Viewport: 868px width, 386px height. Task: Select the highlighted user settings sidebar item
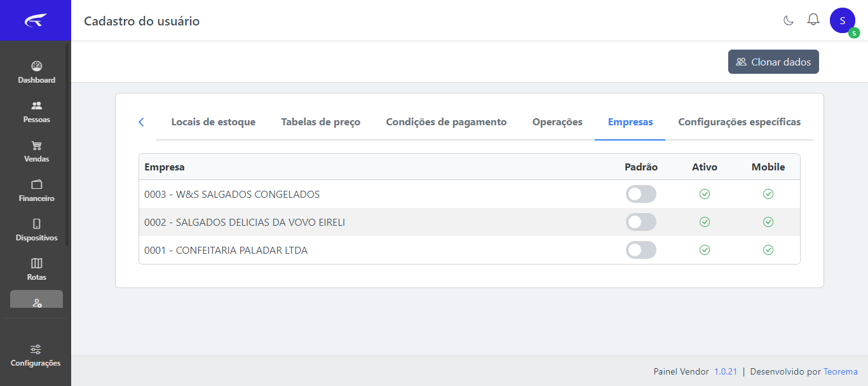point(36,300)
